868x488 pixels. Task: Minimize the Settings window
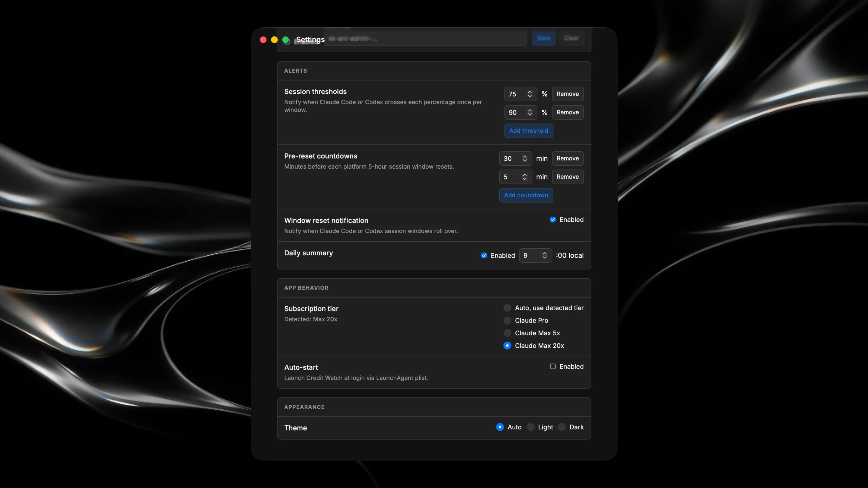pyautogui.click(x=274, y=40)
